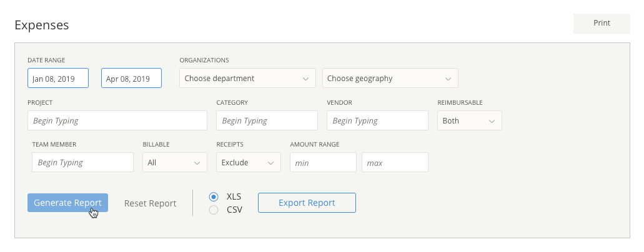Screen dimensions: 644x252
Task: Focus the Vendor input field
Action: point(377,120)
